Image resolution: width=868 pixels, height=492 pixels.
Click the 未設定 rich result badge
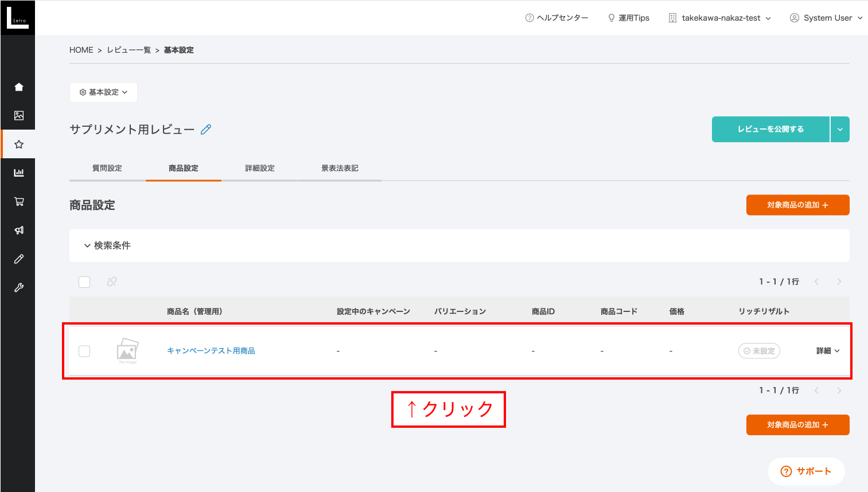pos(759,351)
